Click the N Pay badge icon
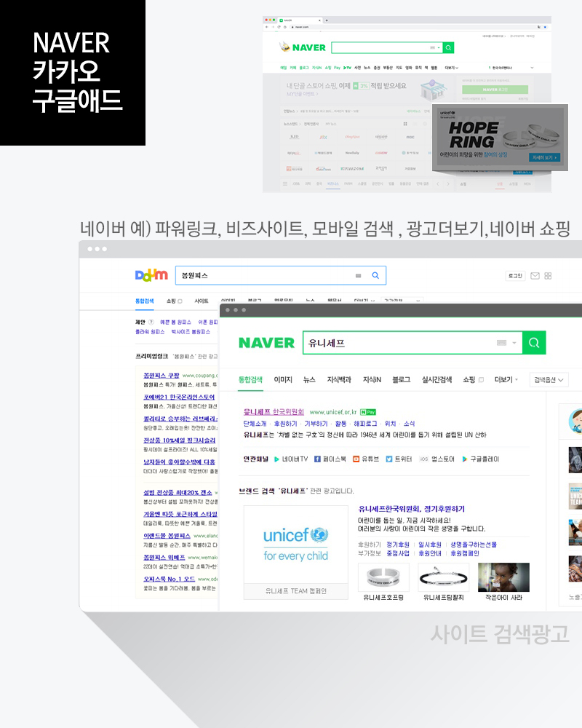 (368, 412)
